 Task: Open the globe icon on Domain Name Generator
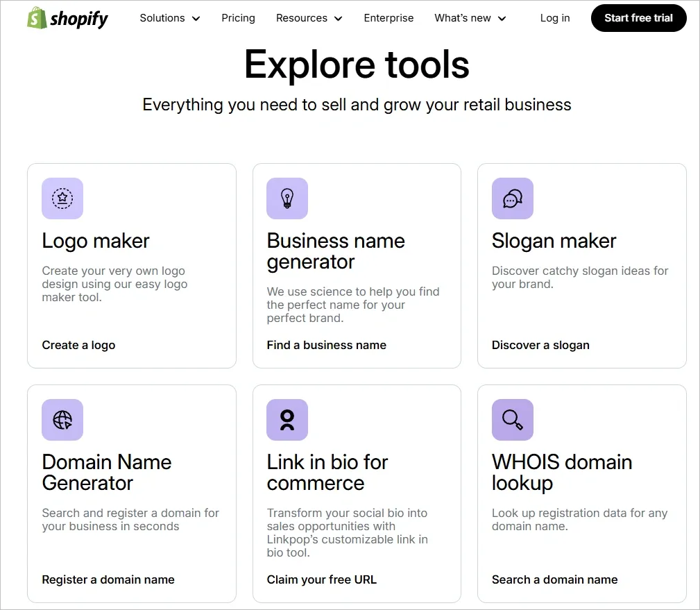tap(62, 420)
